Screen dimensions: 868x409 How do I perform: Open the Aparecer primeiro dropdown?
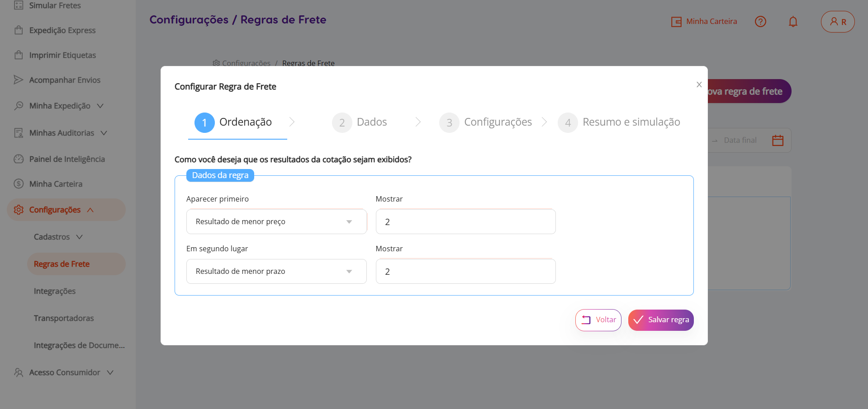click(276, 221)
